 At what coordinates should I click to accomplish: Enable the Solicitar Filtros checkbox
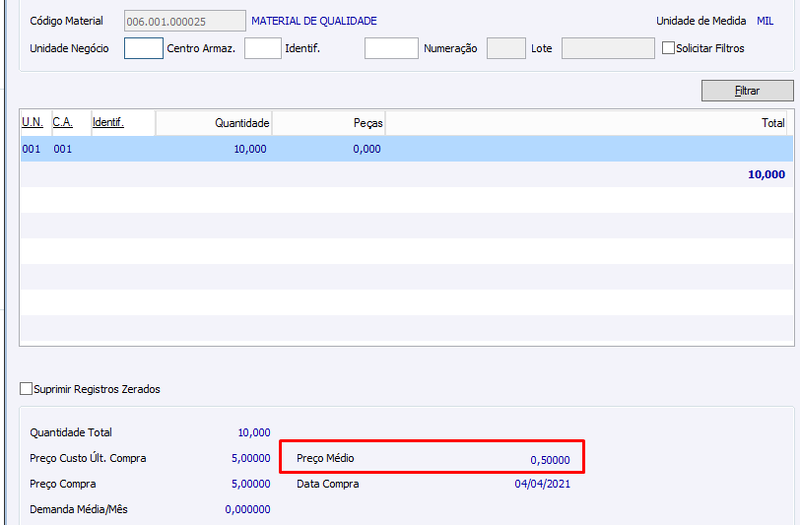[x=668, y=48]
